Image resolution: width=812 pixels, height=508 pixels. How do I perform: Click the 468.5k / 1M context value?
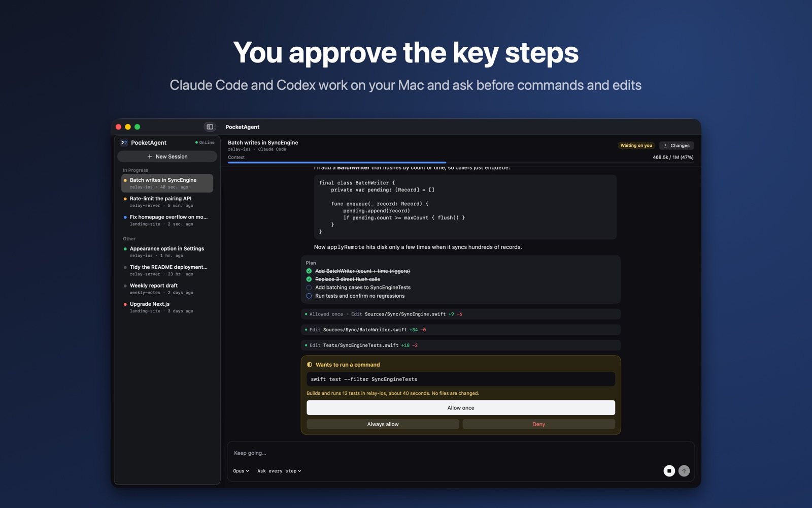[x=673, y=157]
